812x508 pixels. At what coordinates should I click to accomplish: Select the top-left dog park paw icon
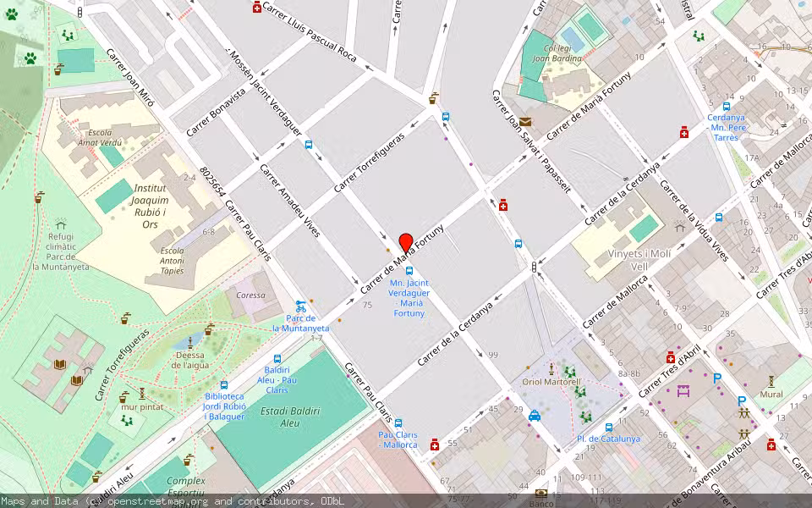coord(11,14)
